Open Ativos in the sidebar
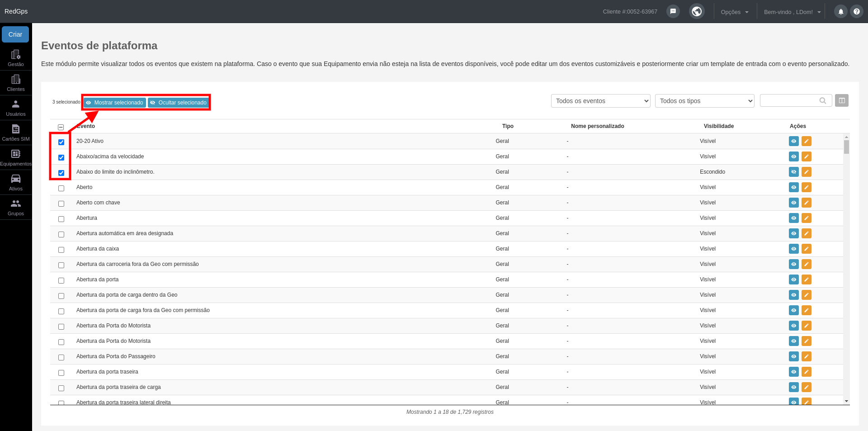This screenshot has width=868, height=431. 16,182
